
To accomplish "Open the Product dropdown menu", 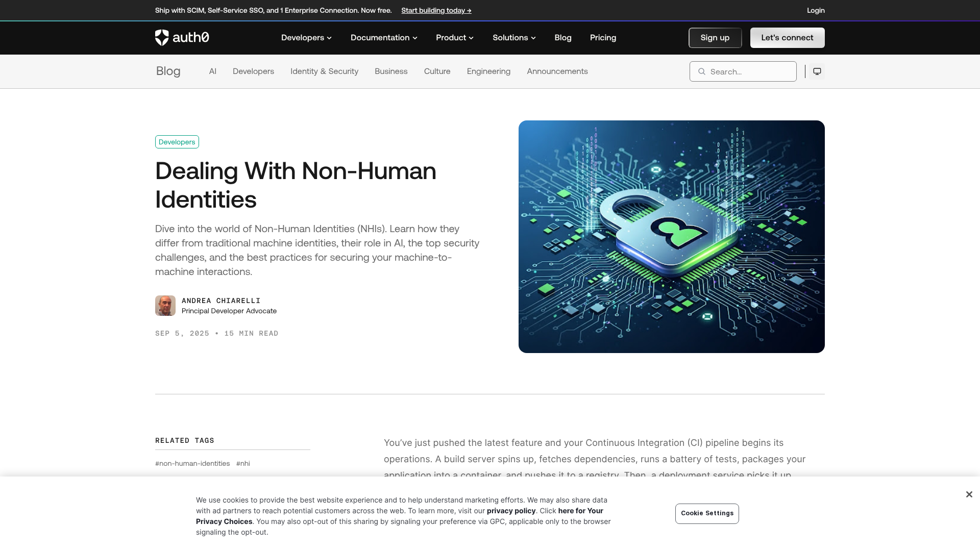I will [454, 38].
